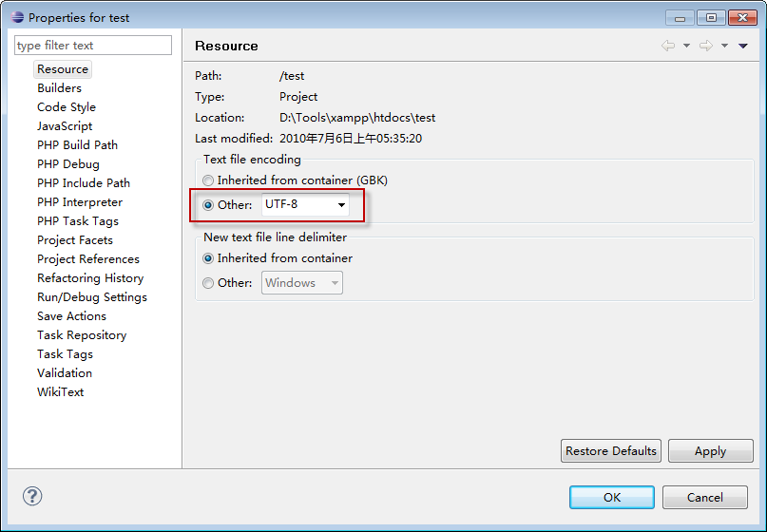Open the Builders properties page
767x532 pixels.
(x=59, y=88)
